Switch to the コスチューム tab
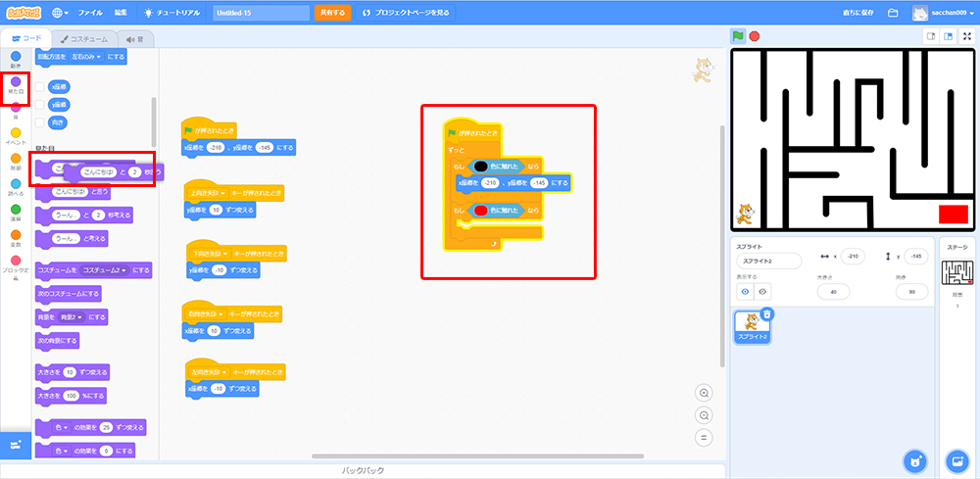This screenshot has width=980, height=479. pyautogui.click(x=86, y=38)
